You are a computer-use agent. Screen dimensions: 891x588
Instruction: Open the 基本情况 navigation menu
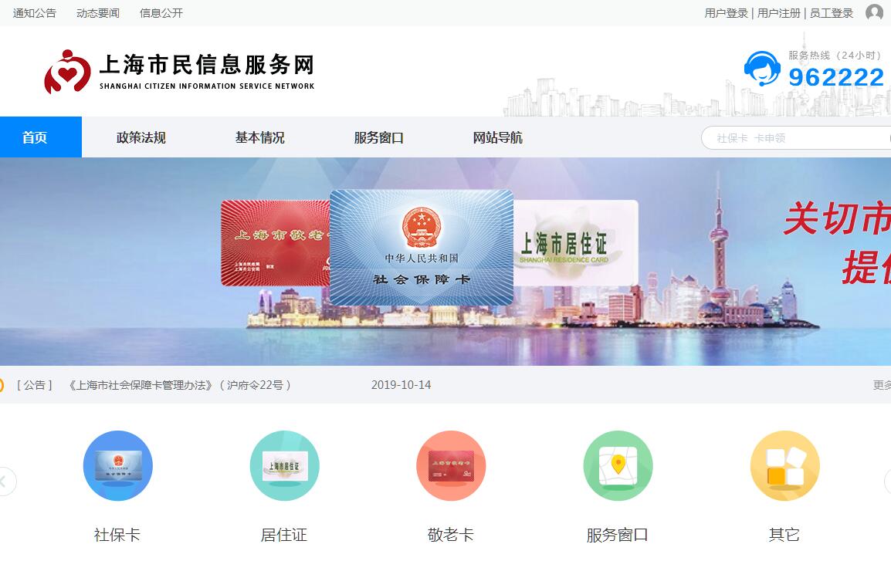point(260,137)
